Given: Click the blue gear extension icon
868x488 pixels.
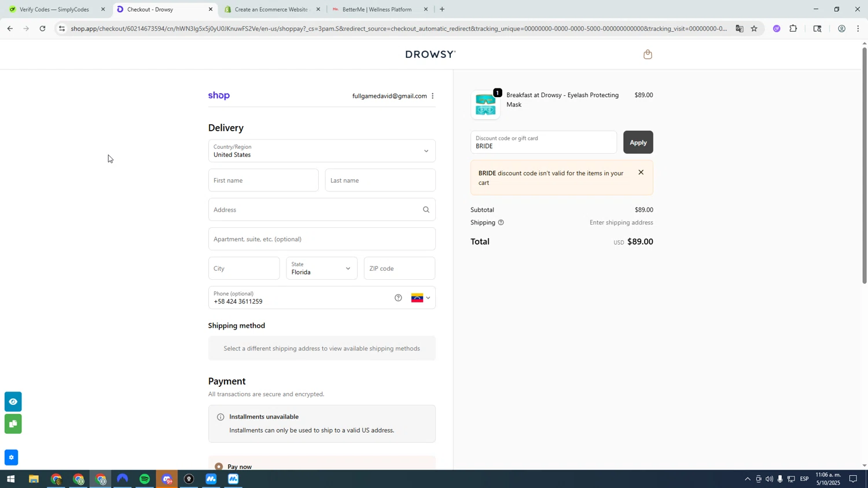Looking at the screenshot, I should [11, 457].
